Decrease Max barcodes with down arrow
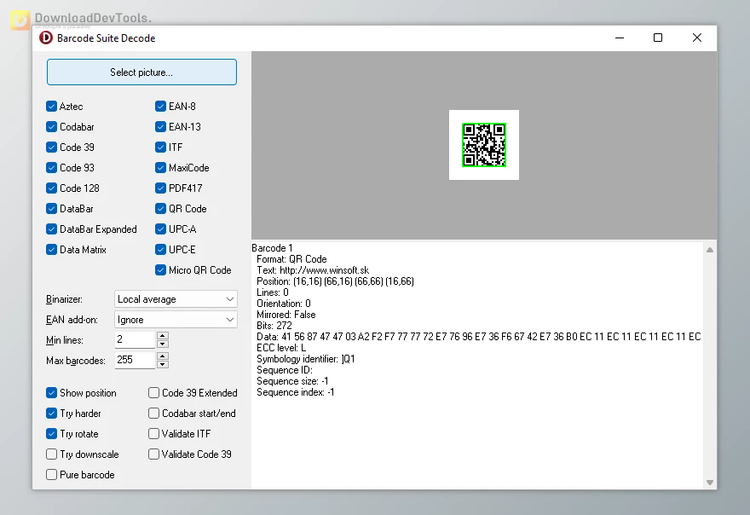The height and width of the screenshot is (515, 750). (163, 364)
